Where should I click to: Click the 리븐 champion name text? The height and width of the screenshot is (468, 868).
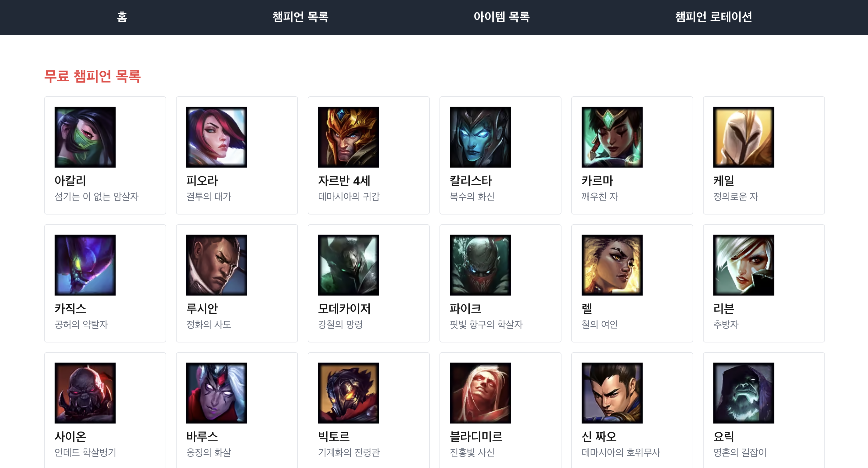724,308
